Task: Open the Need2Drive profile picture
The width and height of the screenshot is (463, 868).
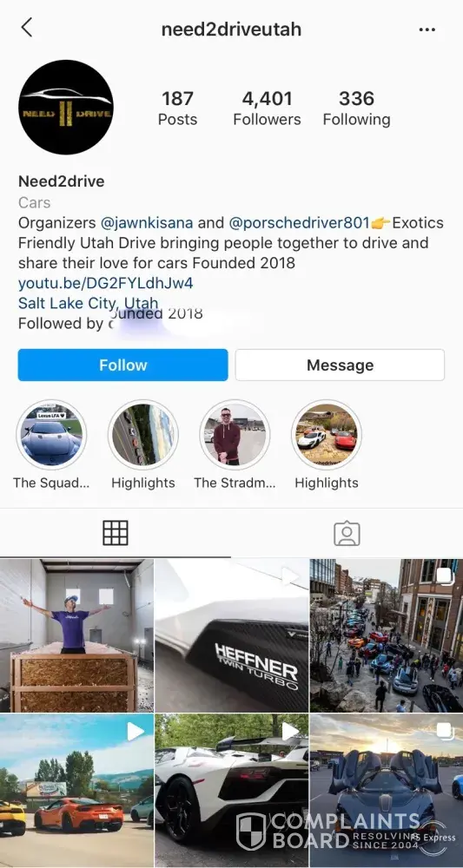Action: click(66, 107)
